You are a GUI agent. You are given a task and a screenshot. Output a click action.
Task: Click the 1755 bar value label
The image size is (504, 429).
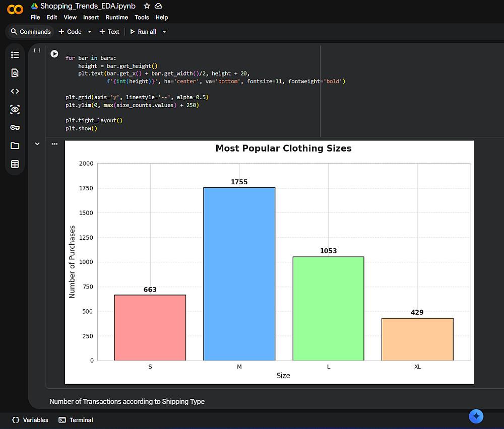239,182
